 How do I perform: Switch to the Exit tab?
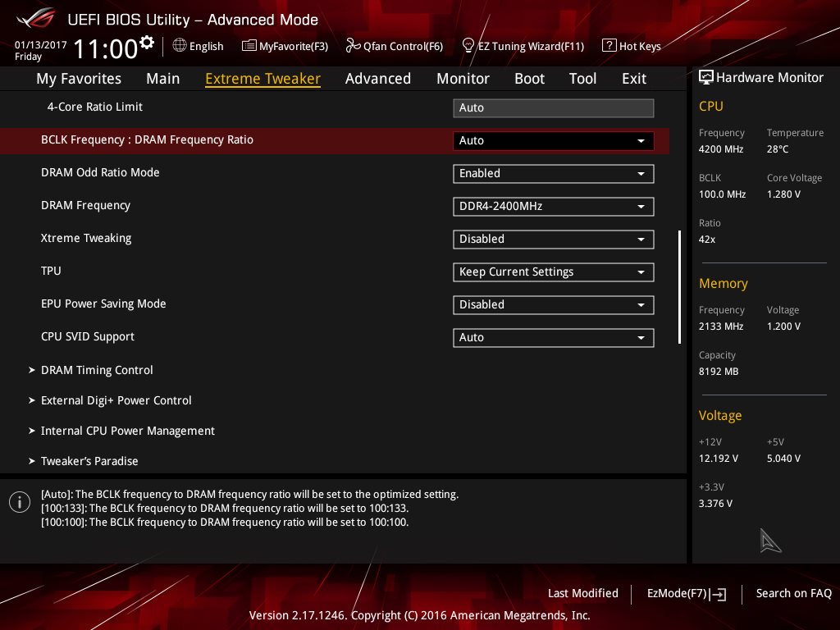pos(634,79)
